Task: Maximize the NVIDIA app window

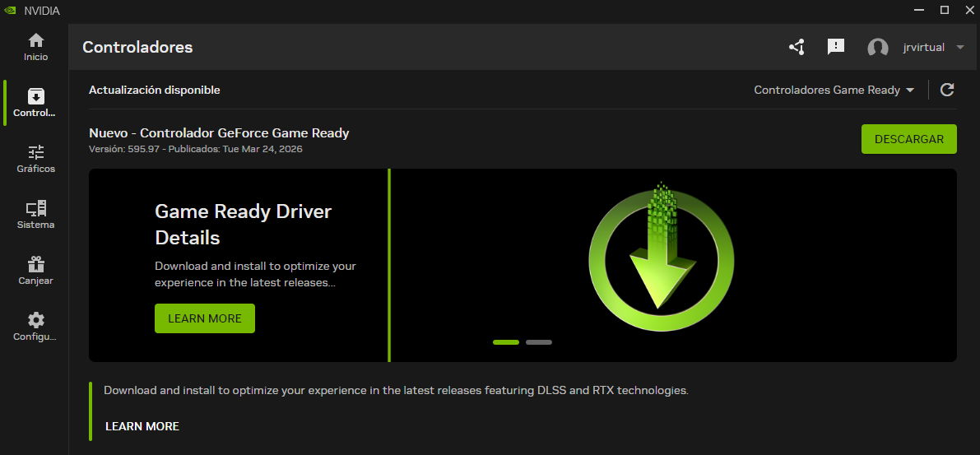Action: click(945, 10)
